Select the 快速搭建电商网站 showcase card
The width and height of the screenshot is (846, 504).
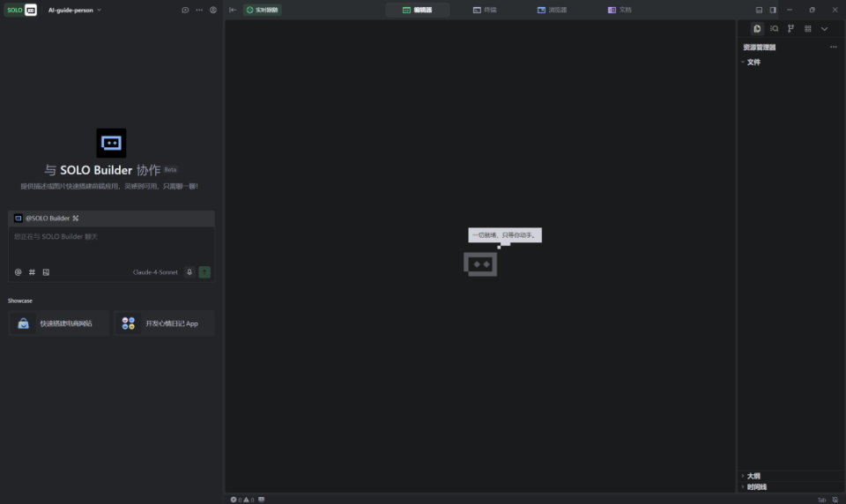pyautogui.click(x=59, y=323)
